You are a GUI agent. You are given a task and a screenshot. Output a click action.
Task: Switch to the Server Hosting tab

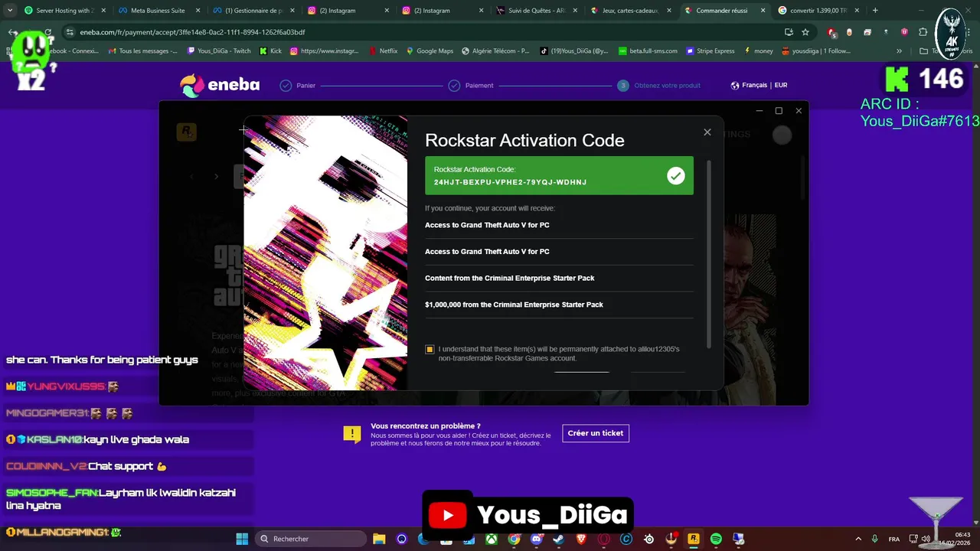tap(65, 11)
